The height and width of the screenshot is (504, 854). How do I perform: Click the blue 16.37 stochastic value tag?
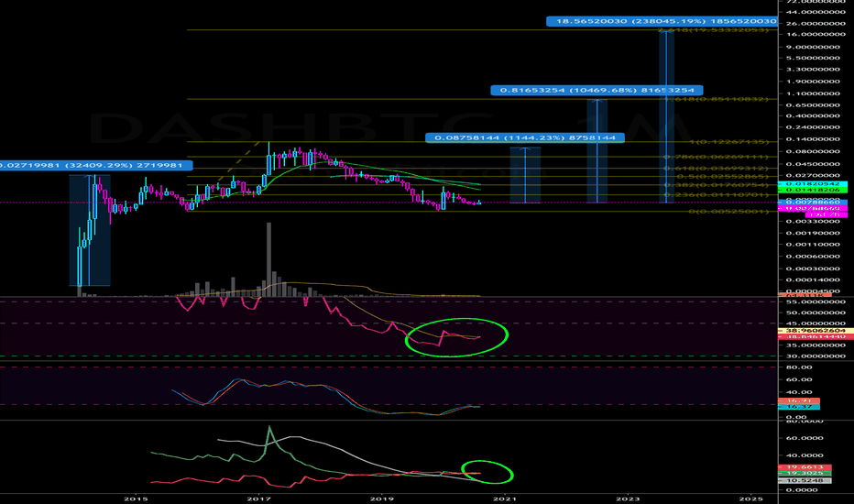tap(799, 407)
